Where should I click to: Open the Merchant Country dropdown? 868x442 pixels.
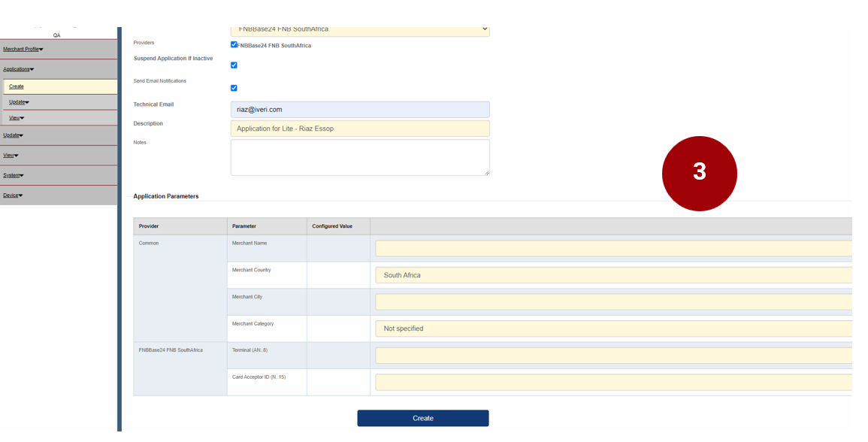(612, 275)
